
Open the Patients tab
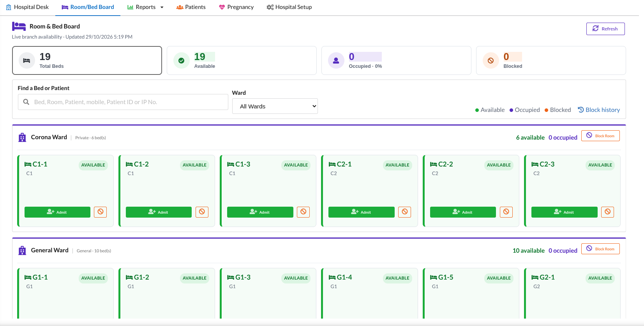coord(191,7)
